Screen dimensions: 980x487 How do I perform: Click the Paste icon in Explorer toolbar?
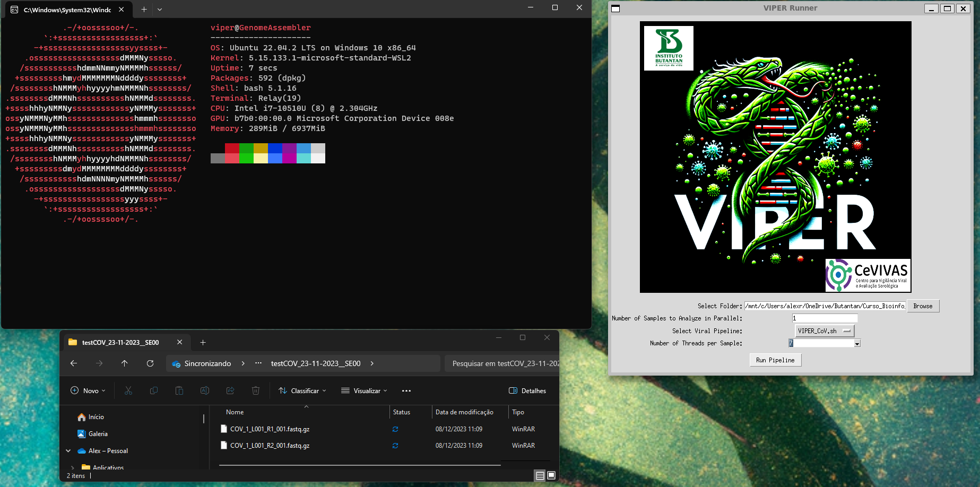(x=179, y=391)
